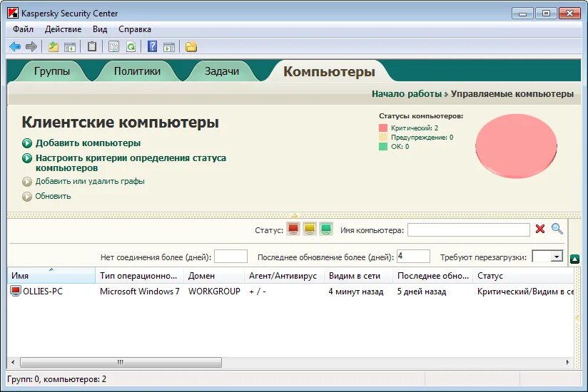
Task: Focus Нет соединения более (дней) field
Action: (x=230, y=257)
